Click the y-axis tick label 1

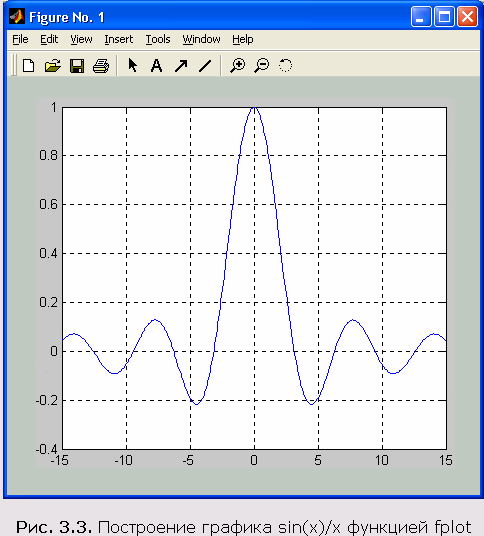click(54, 108)
